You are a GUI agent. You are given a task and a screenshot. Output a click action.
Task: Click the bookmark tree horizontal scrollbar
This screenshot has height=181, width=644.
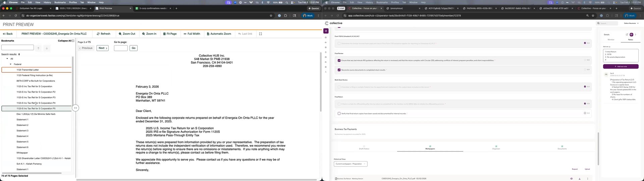click(32, 173)
